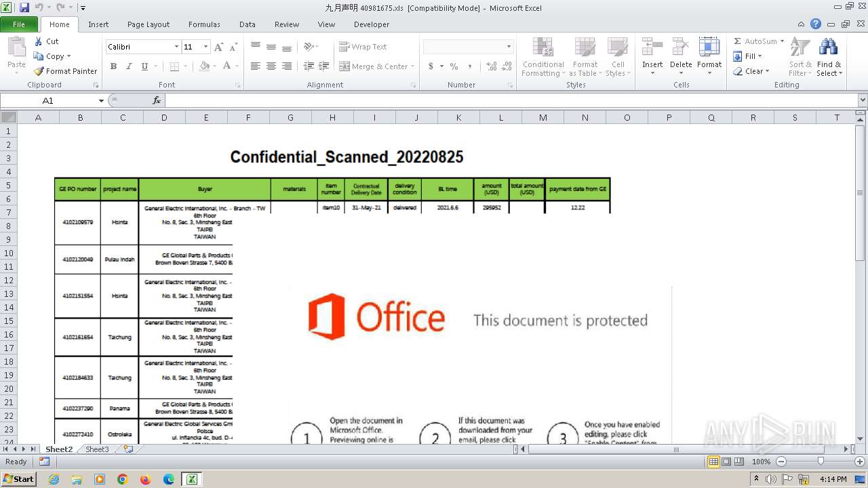Open Find & Select menu
Viewport: 868px width, 488px height.
click(x=829, y=58)
